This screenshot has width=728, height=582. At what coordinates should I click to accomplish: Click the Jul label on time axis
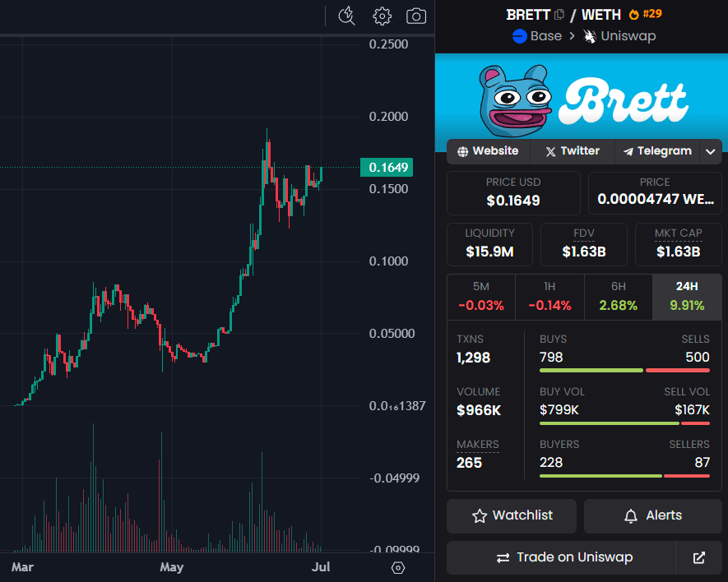click(321, 567)
